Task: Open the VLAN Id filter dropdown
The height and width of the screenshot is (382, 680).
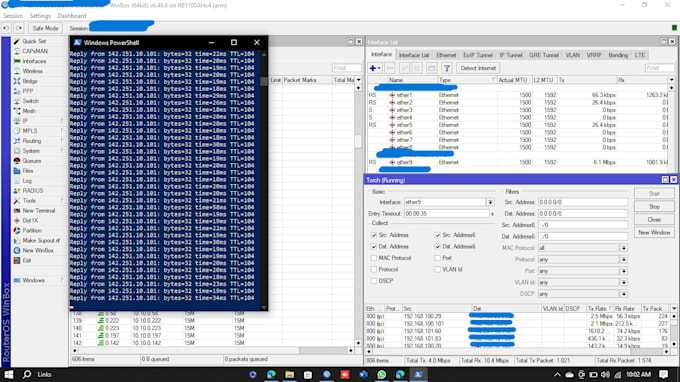Action: click(x=624, y=282)
